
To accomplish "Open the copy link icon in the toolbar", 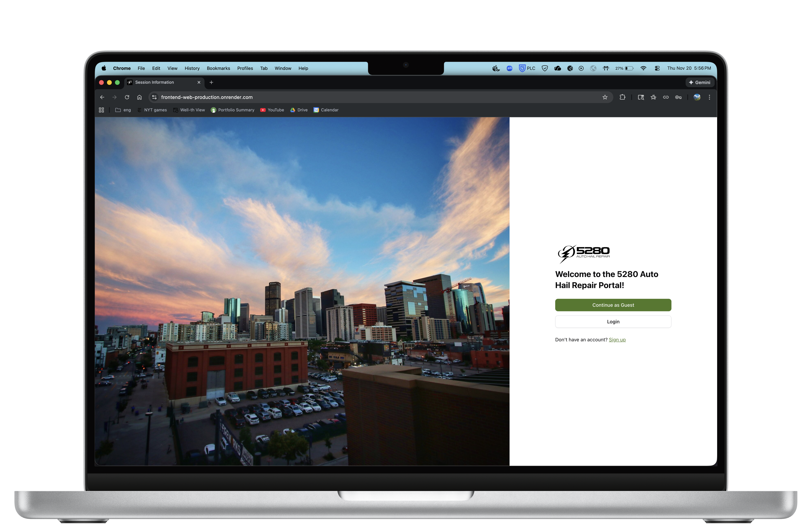I will point(665,97).
